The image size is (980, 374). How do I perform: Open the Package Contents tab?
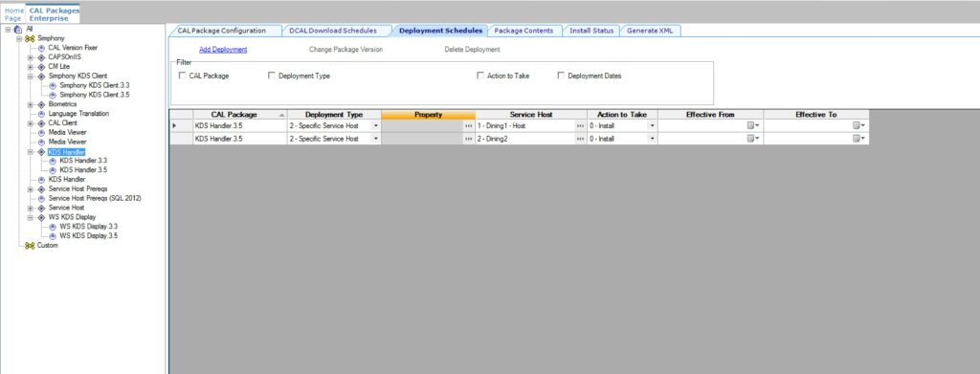pos(523,31)
